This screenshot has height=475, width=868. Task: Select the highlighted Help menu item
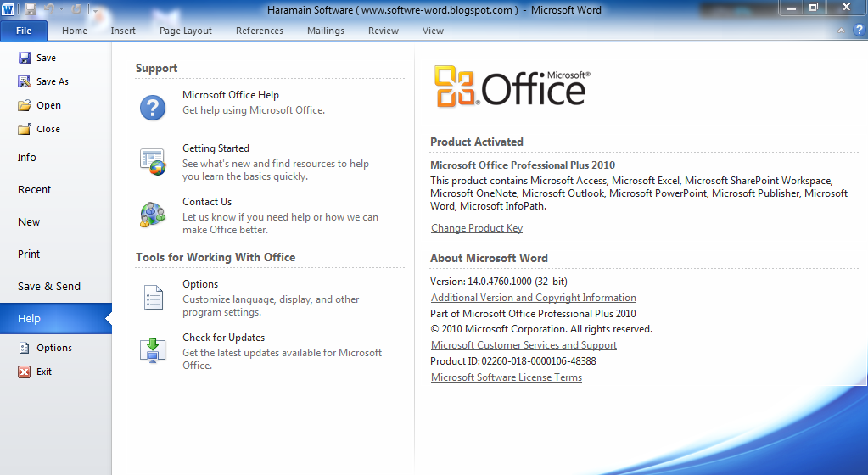(55, 318)
